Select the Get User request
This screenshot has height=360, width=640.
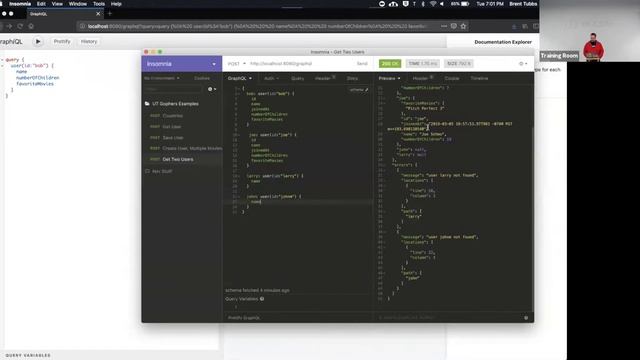tap(182, 127)
